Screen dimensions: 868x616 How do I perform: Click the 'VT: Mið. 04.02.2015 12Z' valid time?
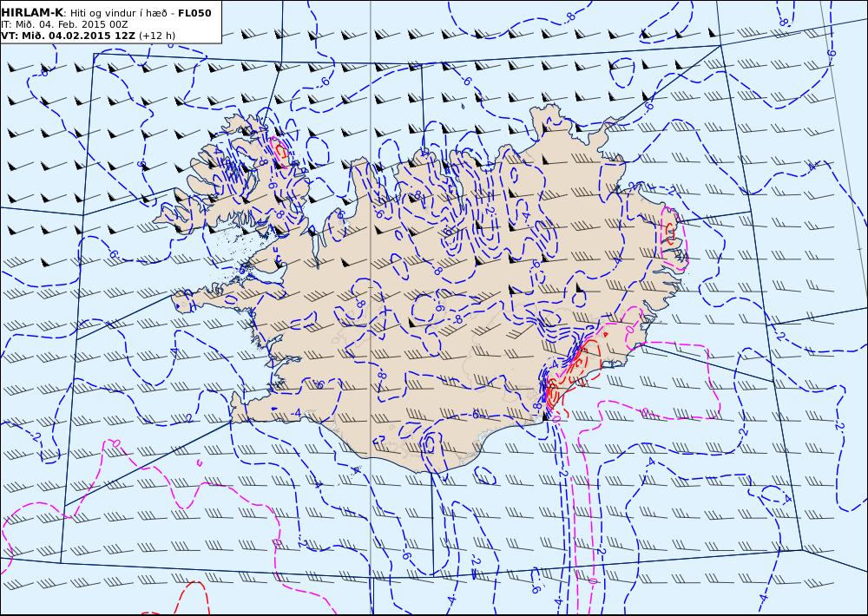[x=68, y=36]
